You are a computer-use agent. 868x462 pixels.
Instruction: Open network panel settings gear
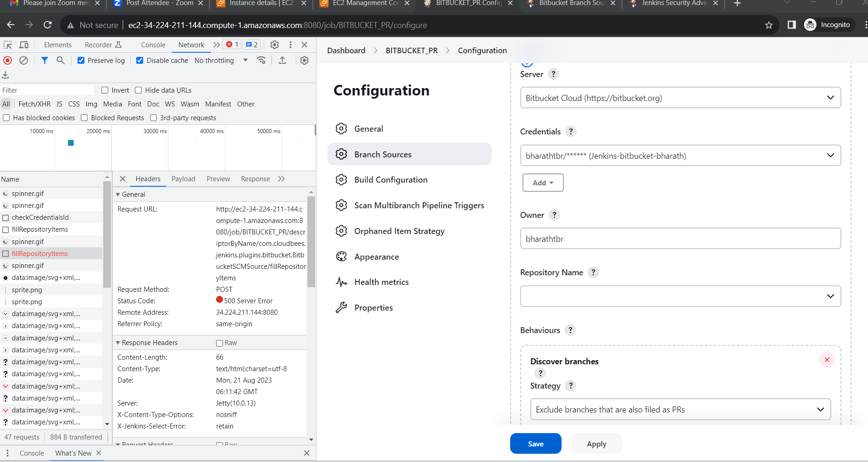[x=304, y=60]
